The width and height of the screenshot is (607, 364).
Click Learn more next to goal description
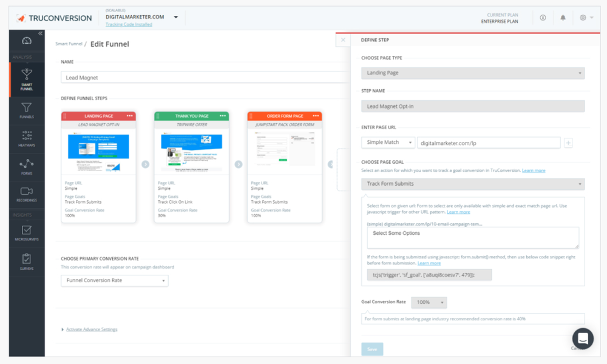(x=534, y=170)
